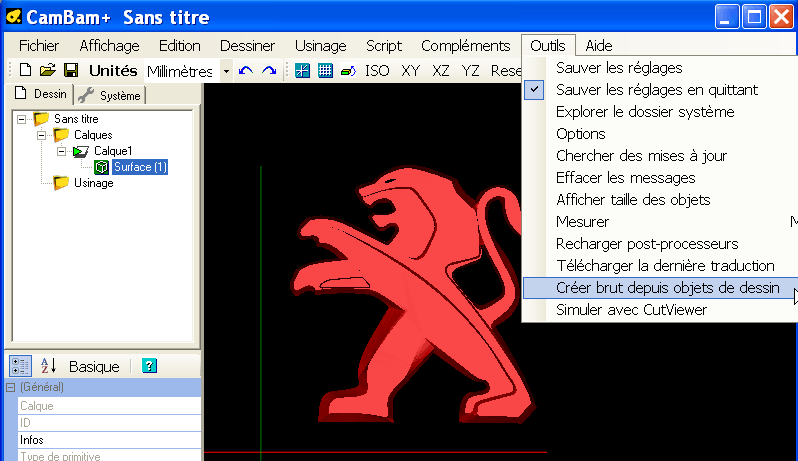Click the Redo arrow icon
The height and width of the screenshot is (461, 798).
click(x=269, y=71)
